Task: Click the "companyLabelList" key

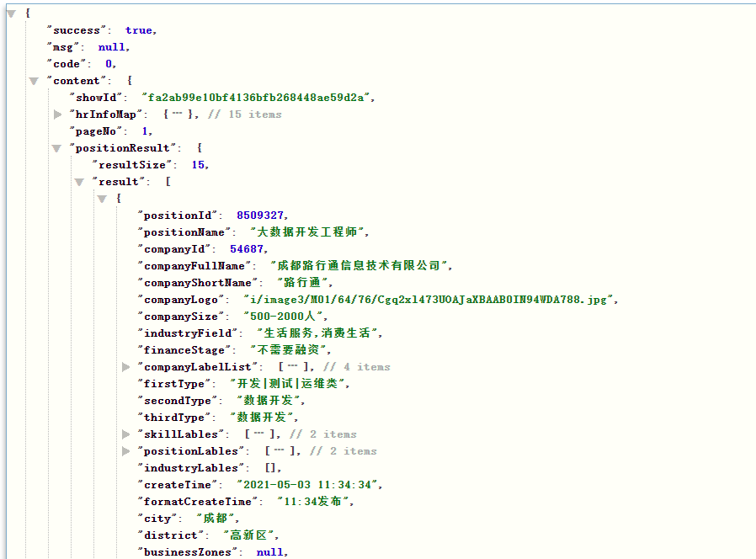Action: tap(198, 367)
